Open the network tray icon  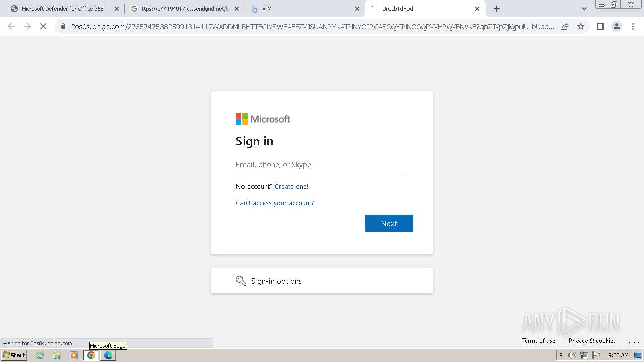[x=584, y=355]
